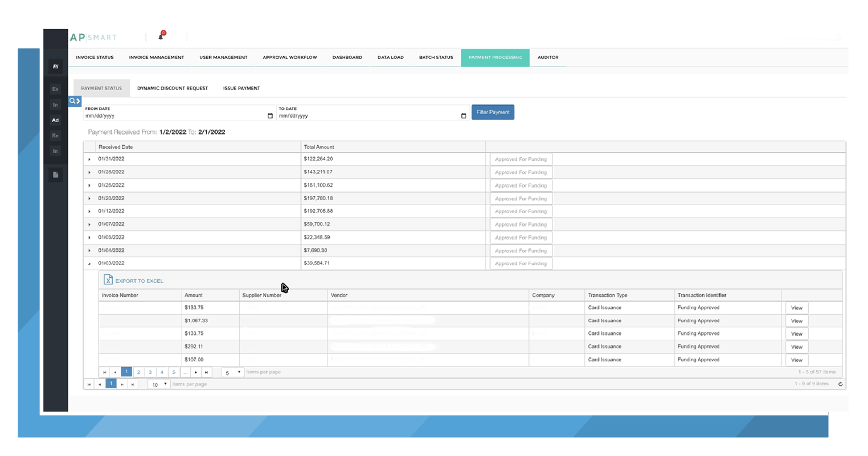Click the Filter Payment button
Screen dimensions: 868x456
coord(493,112)
